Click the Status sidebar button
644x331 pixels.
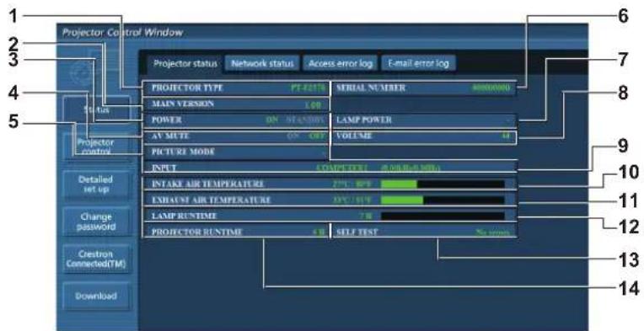point(97,109)
